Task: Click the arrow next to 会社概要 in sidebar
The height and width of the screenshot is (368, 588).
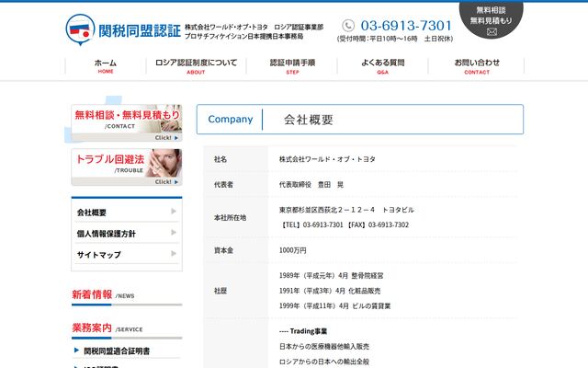Action: point(174,211)
